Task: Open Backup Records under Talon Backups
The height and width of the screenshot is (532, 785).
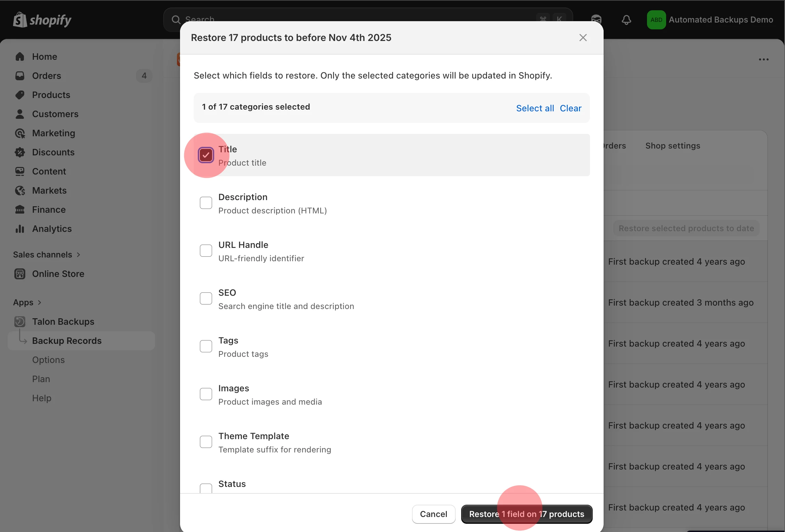Action: [x=67, y=340]
